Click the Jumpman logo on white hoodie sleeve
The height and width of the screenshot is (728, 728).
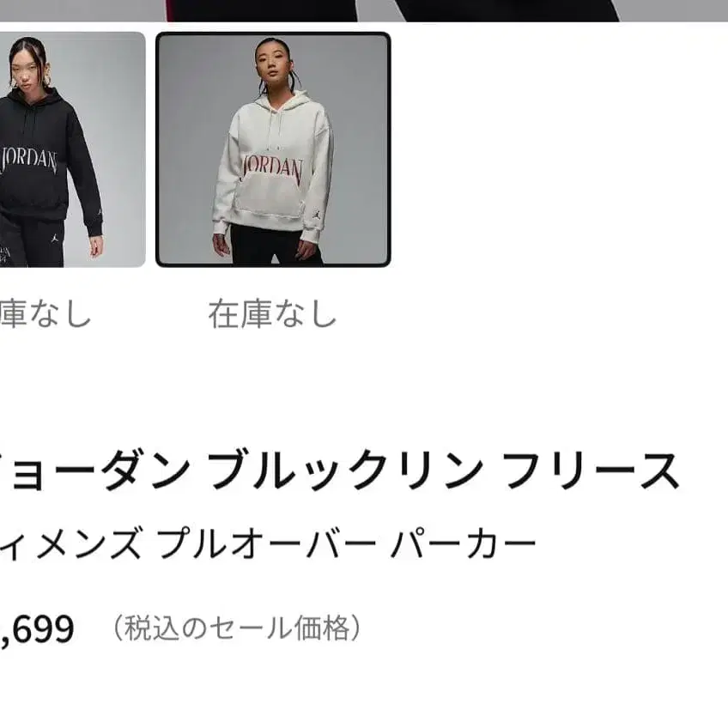point(317,215)
